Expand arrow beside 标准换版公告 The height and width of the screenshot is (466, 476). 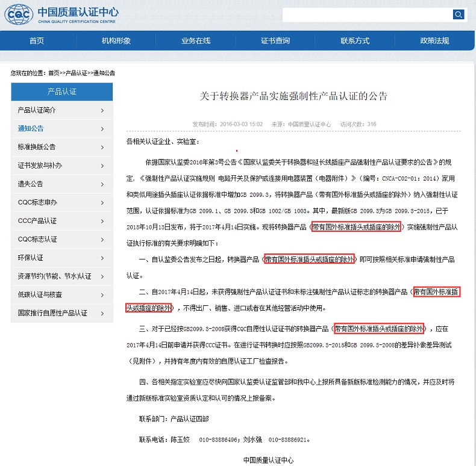(x=102, y=147)
